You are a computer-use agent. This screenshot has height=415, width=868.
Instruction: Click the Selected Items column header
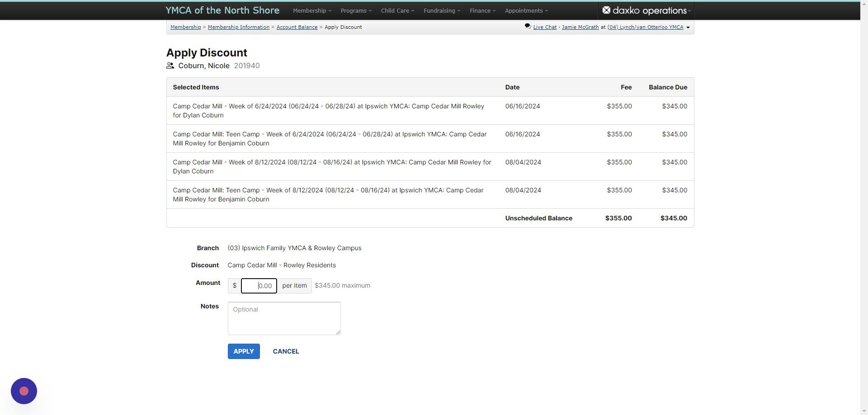pyautogui.click(x=196, y=87)
